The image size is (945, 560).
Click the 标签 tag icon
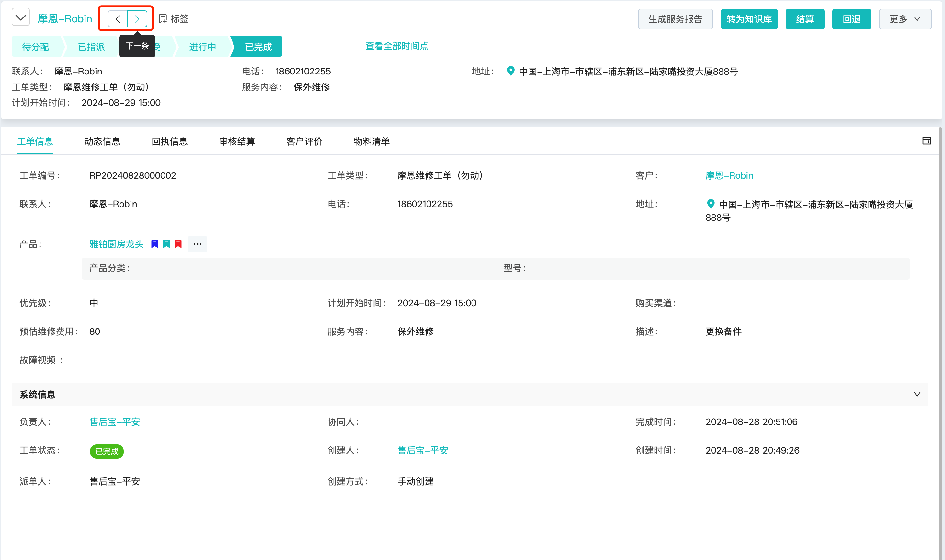pos(163,19)
